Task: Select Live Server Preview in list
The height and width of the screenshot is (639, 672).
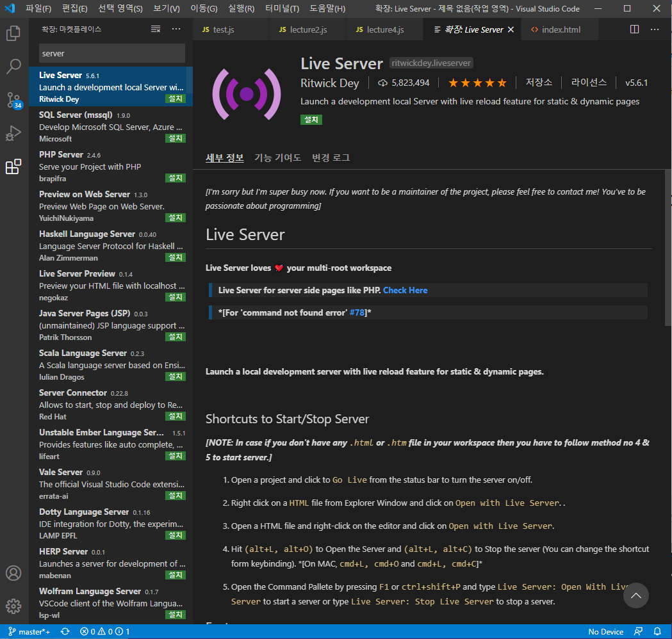Action: (111, 285)
